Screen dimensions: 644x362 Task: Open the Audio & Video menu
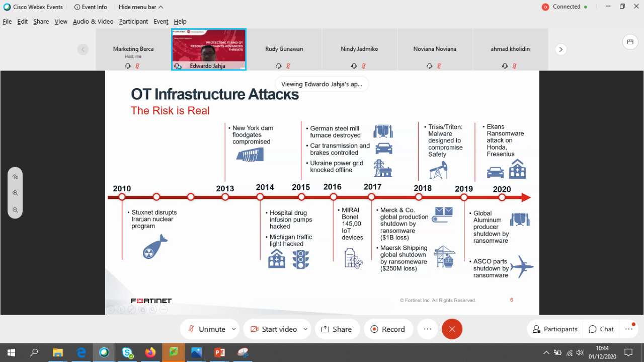93,21
